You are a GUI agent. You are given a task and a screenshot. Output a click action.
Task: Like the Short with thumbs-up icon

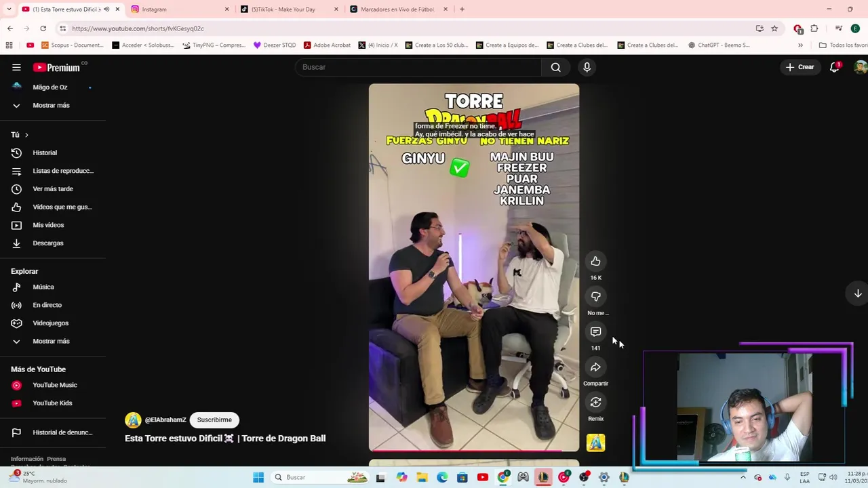tap(595, 262)
